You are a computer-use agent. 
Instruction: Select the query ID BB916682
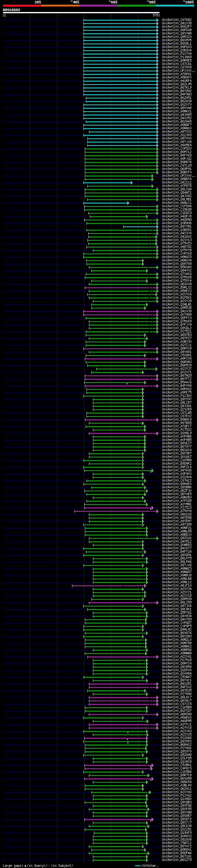pos(11,10)
